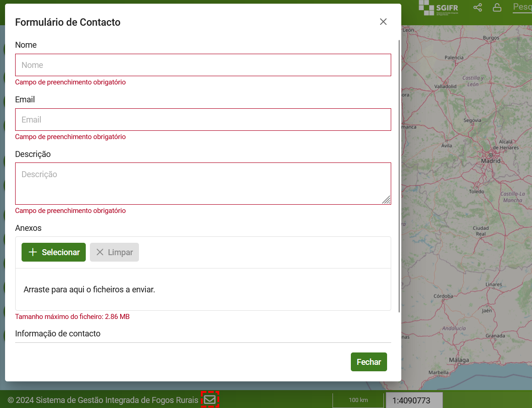The height and width of the screenshot is (408, 532).
Task: Click the Anexos label
Action: coord(28,228)
